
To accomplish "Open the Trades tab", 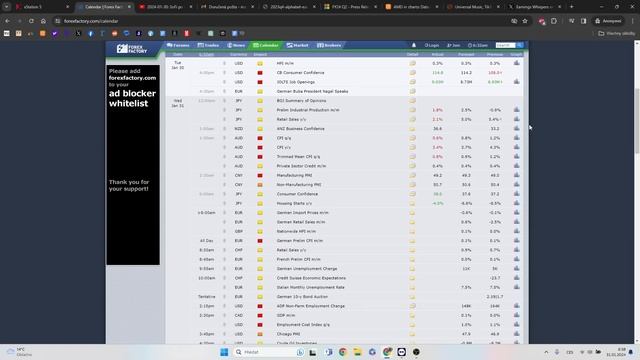I will [x=208, y=45].
